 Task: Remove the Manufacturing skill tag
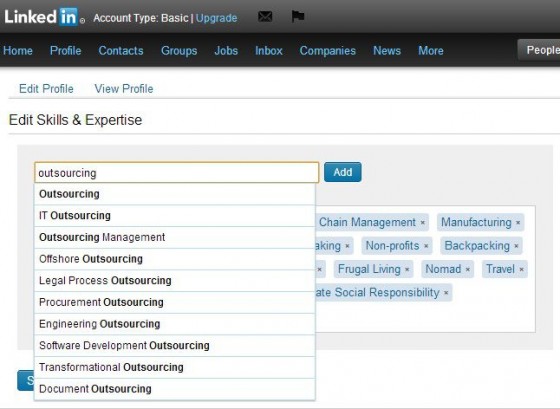(518, 223)
